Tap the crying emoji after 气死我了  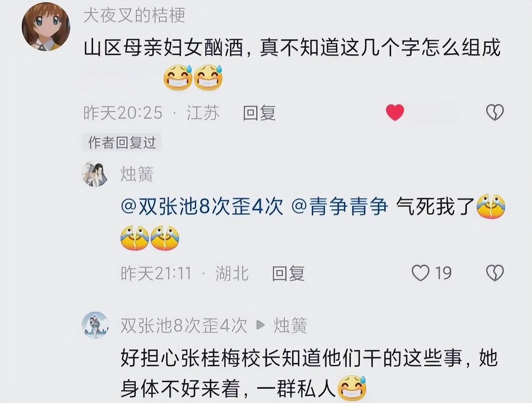click(x=491, y=207)
